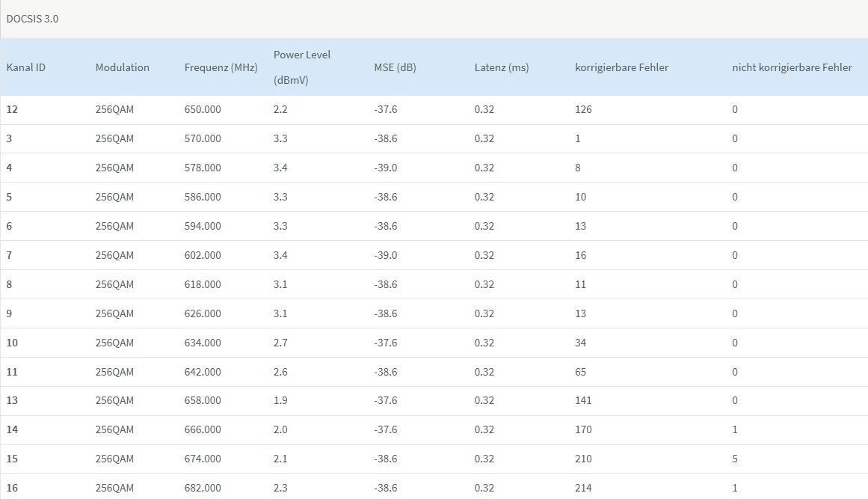868x499 pixels.
Task: Select the power level value 1.9
Action: (280, 400)
